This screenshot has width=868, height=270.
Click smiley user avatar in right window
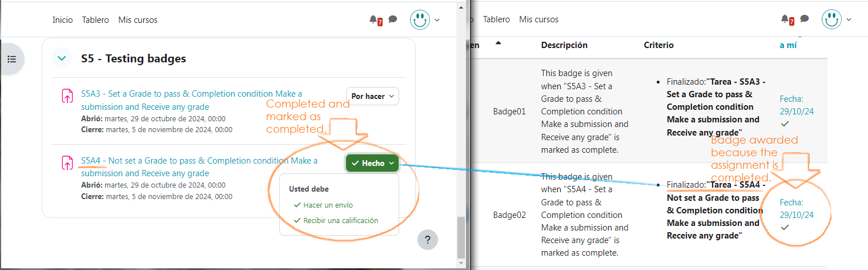[x=831, y=19]
